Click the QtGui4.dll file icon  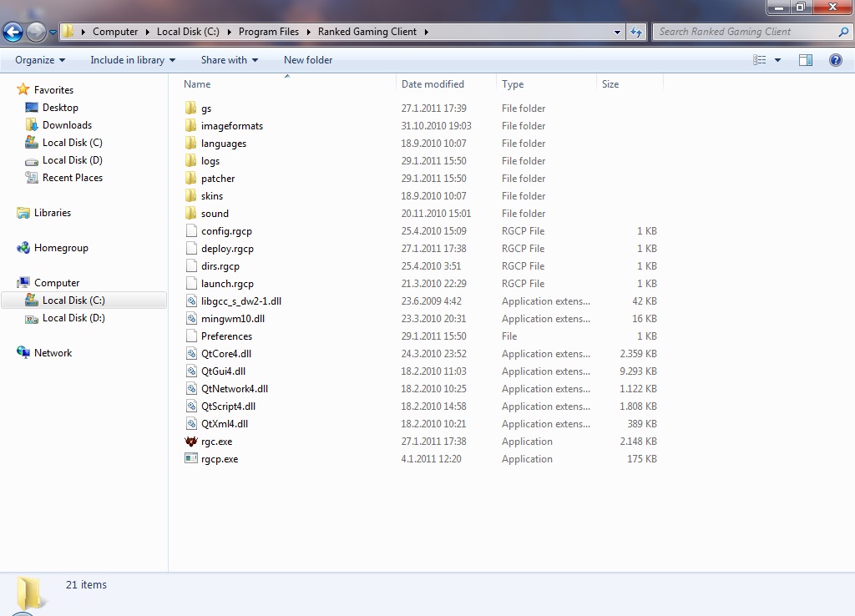click(191, 371)
